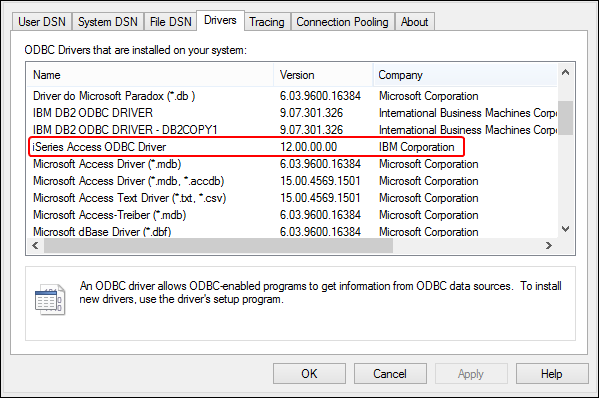Open the System DSN tab
599x398 pixels.
[x=108, y=22]
